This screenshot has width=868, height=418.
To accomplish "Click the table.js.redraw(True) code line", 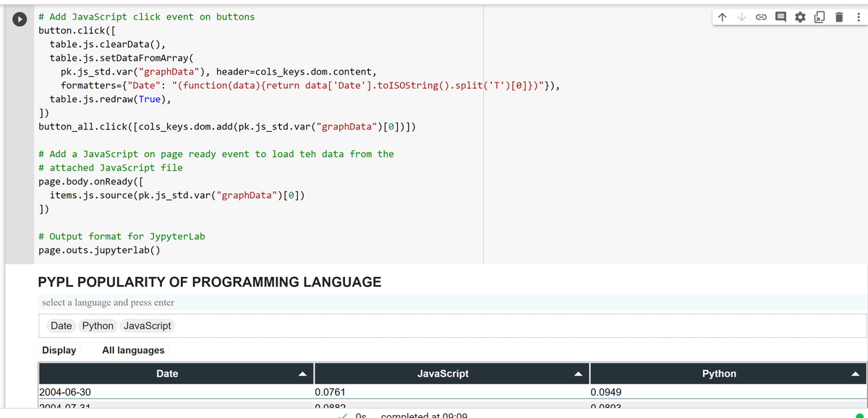I will click(x=111, y=99).
